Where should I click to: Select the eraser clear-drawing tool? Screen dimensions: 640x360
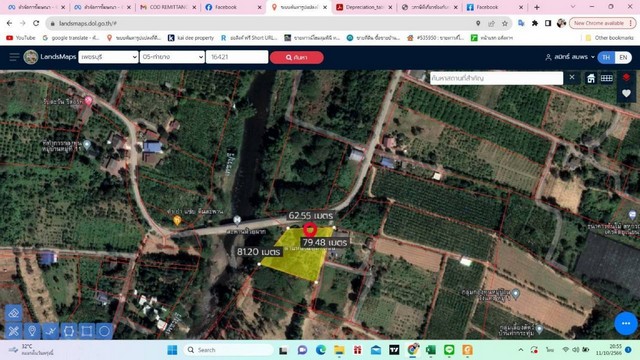[x=13, y=313]
